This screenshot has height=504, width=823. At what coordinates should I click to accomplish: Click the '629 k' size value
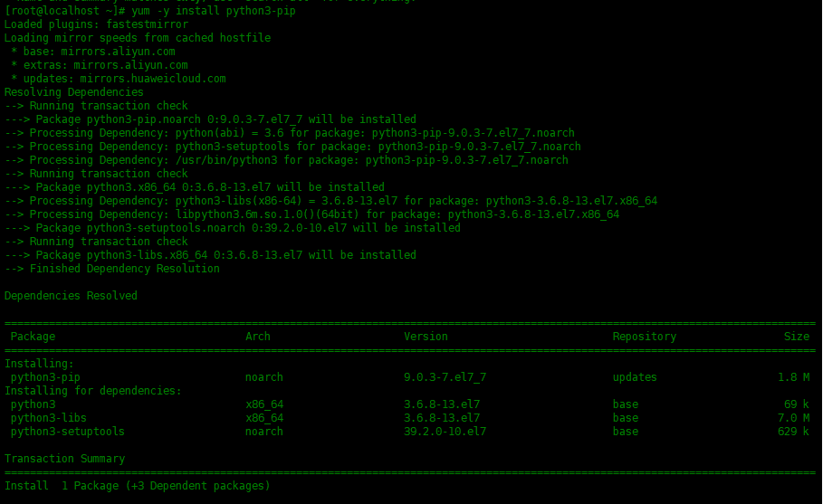click(x=794, y=433)
